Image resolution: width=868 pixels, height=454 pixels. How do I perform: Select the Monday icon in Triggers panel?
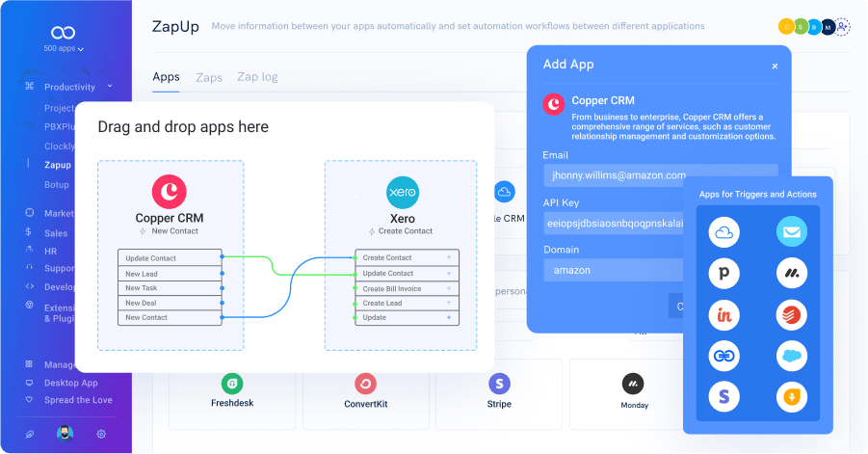click(x=792, y=273)
